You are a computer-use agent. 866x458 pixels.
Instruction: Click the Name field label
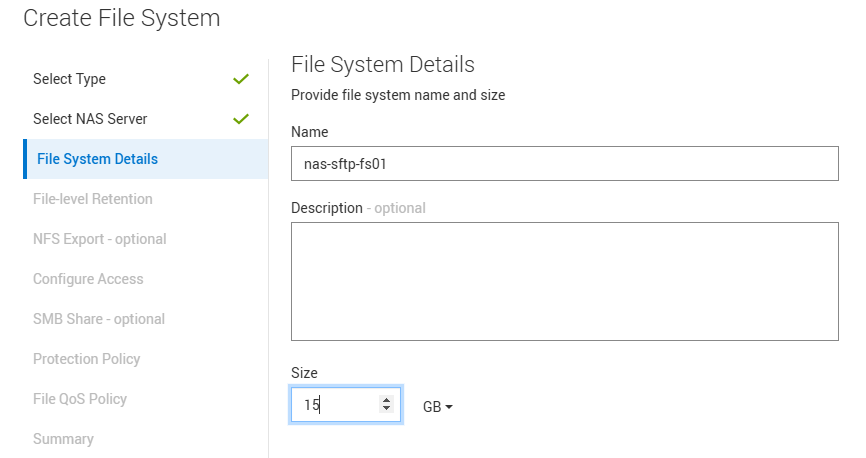[x=309, y=132]
